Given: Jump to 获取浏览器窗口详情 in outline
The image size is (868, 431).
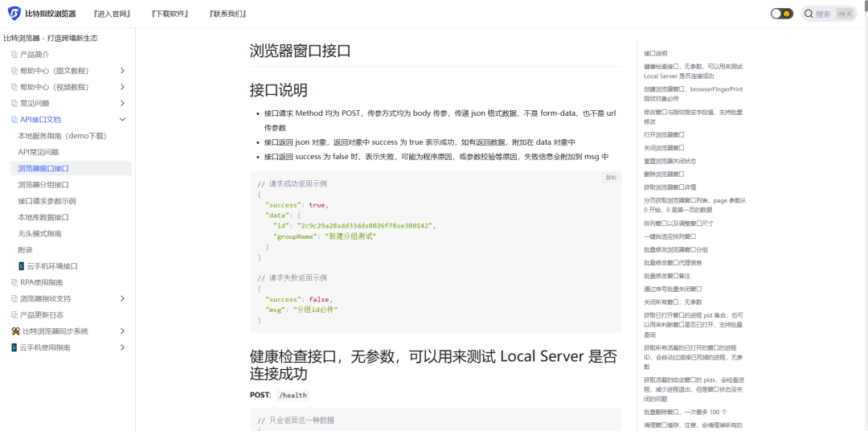Looking at the screenshot, I should click(669, 187).
